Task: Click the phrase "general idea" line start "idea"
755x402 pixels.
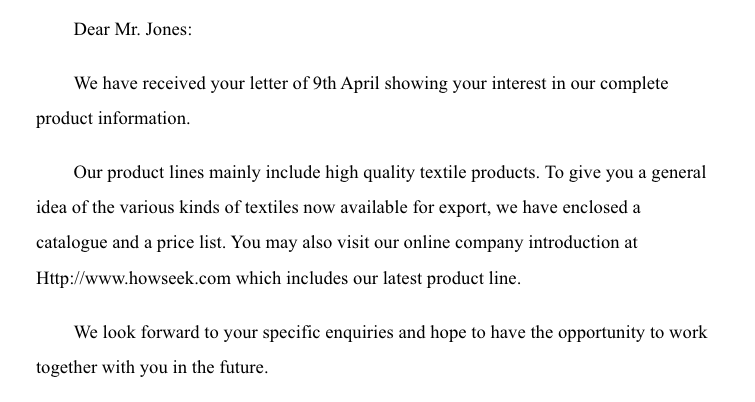Action: (51, 207)
